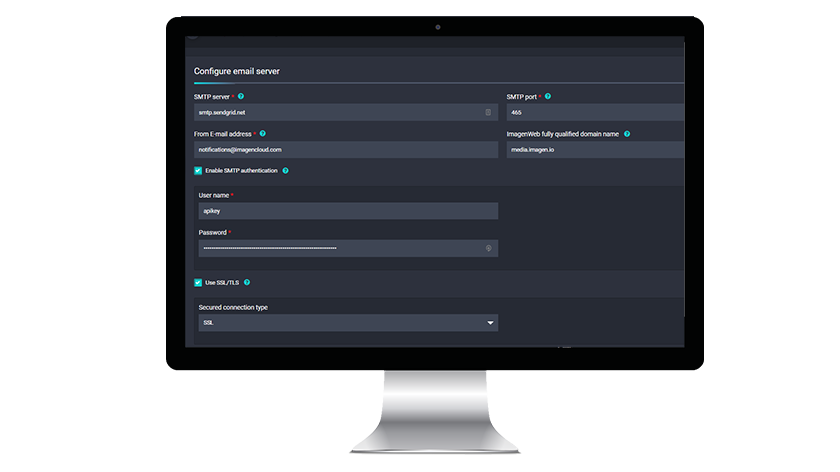Screen dimensions: 840x472
Task: Open help icon next to SMTP server
Action: [241, 96]
